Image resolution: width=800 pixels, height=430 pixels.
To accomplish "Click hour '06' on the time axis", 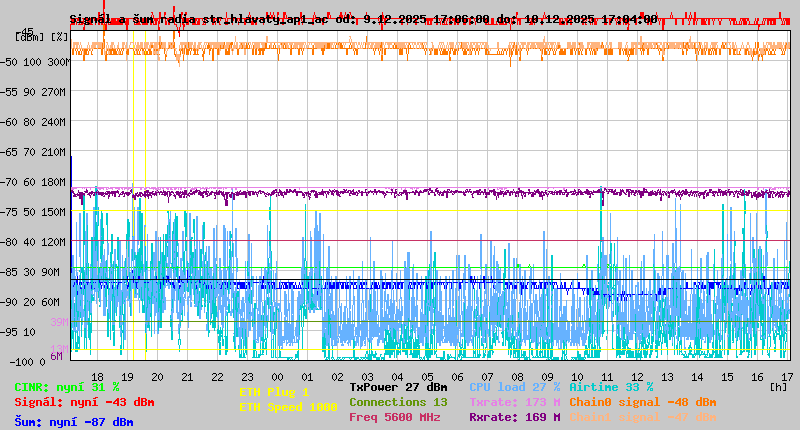I will [x=458, y=377].
